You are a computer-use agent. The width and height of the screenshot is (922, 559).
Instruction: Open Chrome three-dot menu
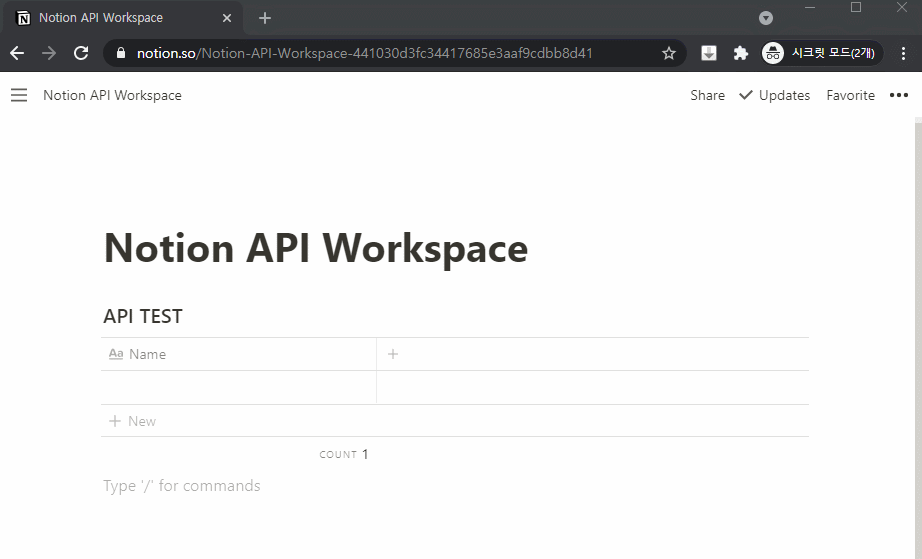point(903,53)
